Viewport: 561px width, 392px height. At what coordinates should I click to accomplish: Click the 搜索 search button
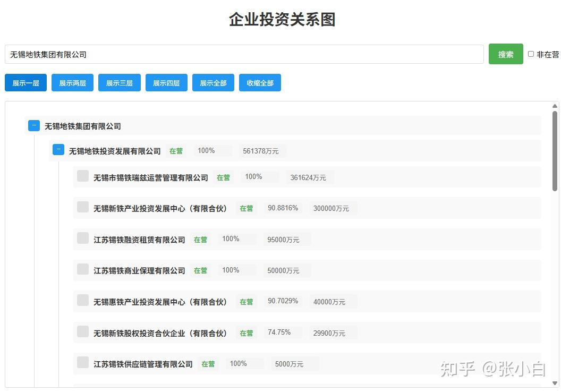506,54
